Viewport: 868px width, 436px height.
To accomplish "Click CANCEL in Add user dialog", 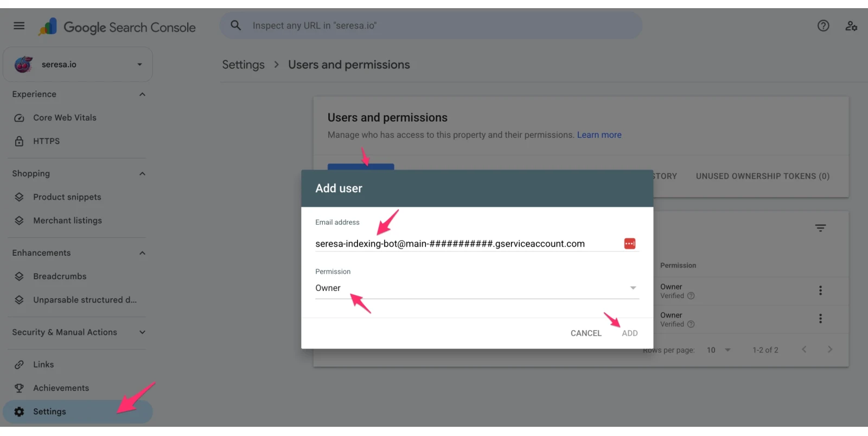I will pyautogui.click(x=586, y=333).
